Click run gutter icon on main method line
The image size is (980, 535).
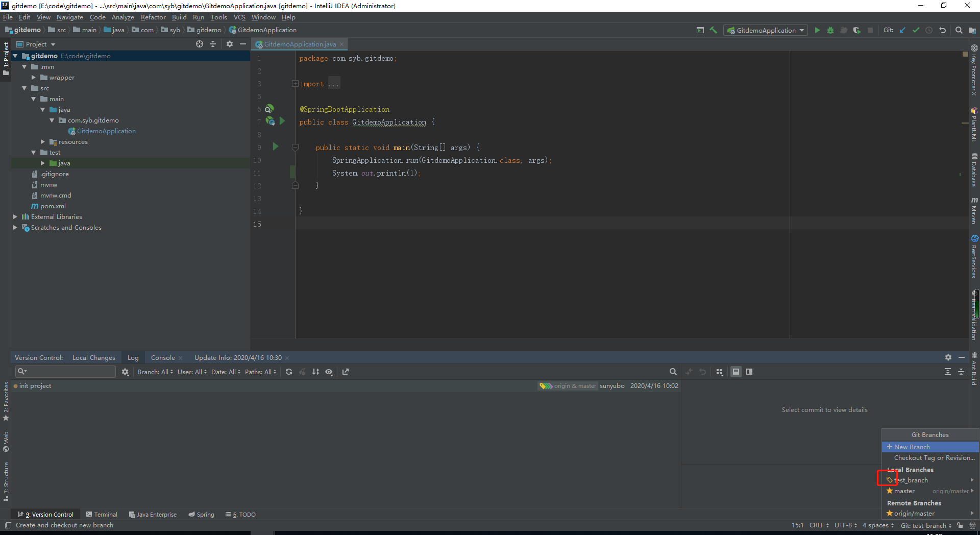(276, 147)
